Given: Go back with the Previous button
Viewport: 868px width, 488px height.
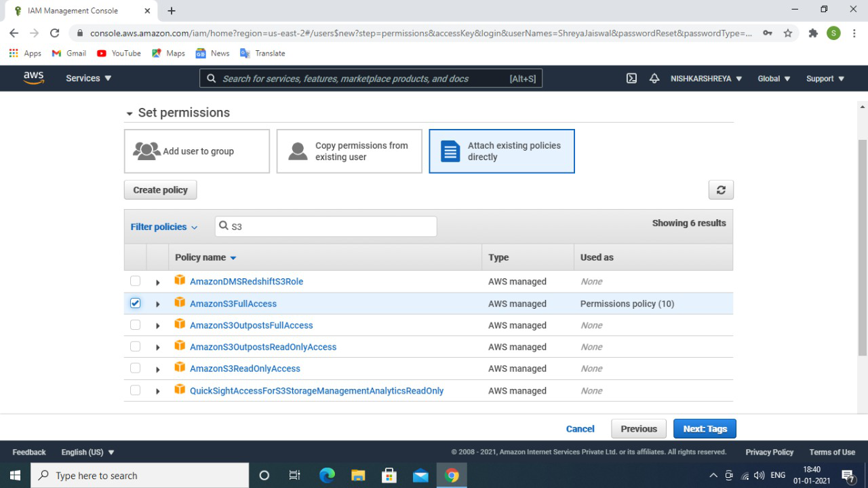Looking at the screenshot, I should (x=639, y=429).
